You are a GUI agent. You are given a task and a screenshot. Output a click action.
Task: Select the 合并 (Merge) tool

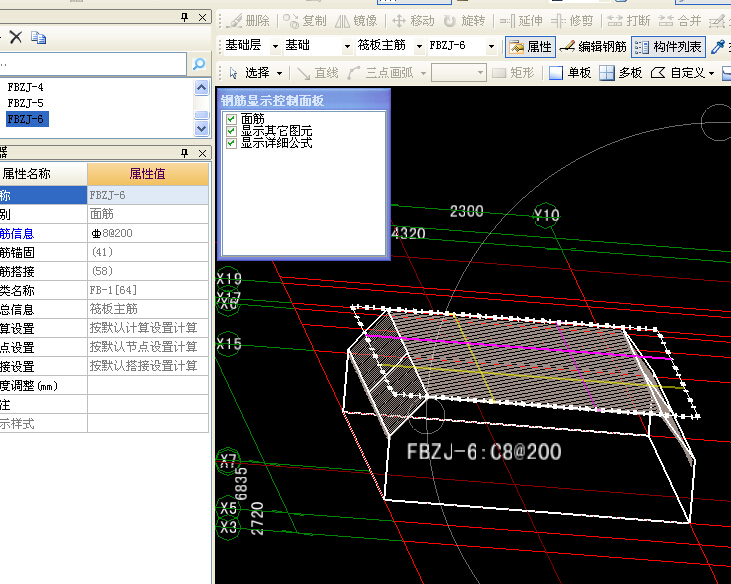pyautogui.click(x=680, y=21)
